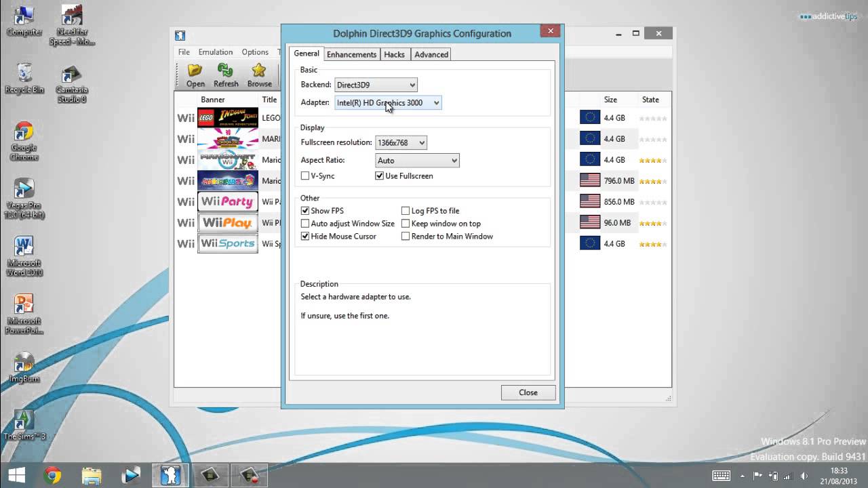Screen dimensions: 868x488
Task: Switch to the Advanced tab
Action: click(x=431, y=54)
